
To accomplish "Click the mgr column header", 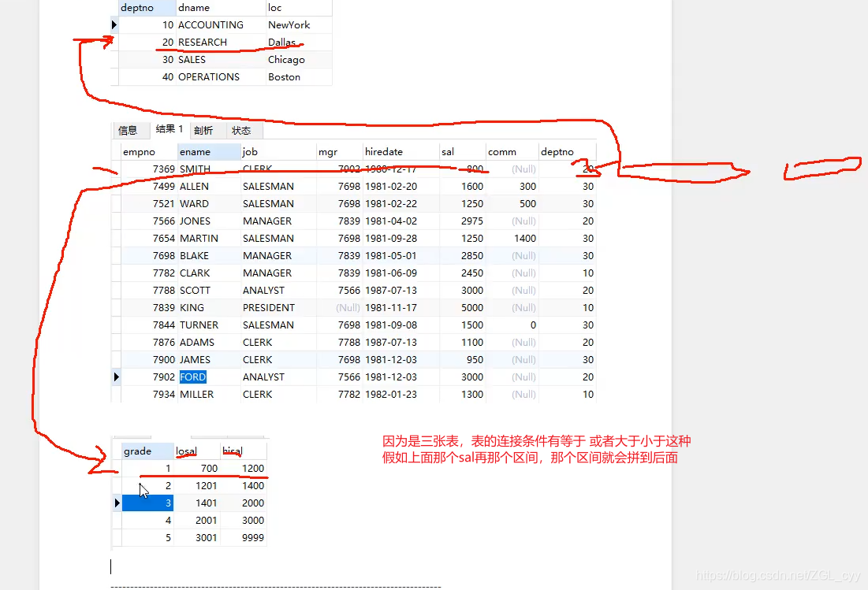I will 339,151.
